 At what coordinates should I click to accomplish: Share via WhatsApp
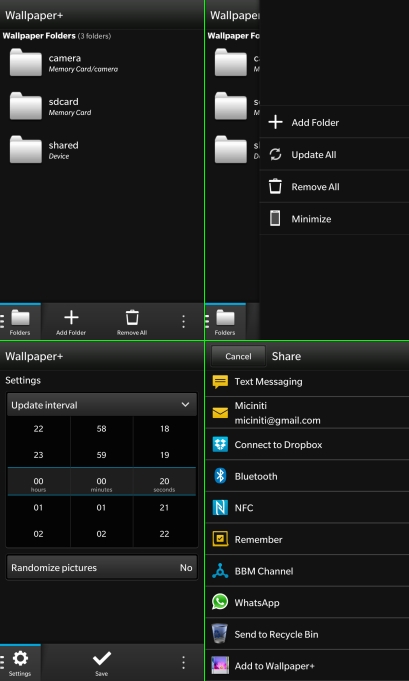click(307, 602)
